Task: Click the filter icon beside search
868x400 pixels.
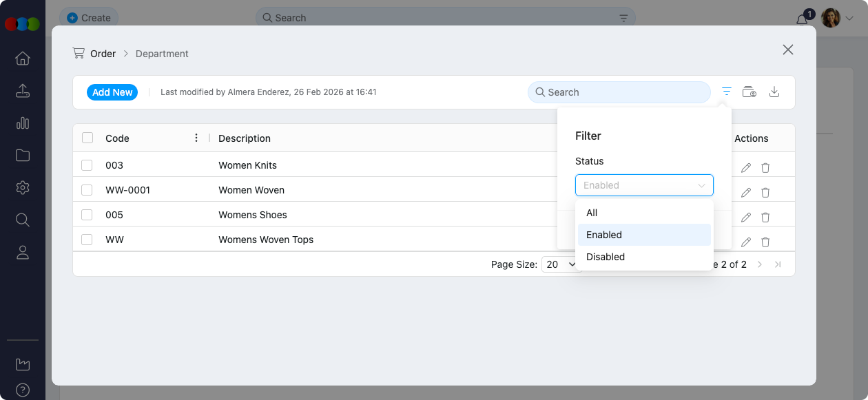Action: tap(726, 92)
